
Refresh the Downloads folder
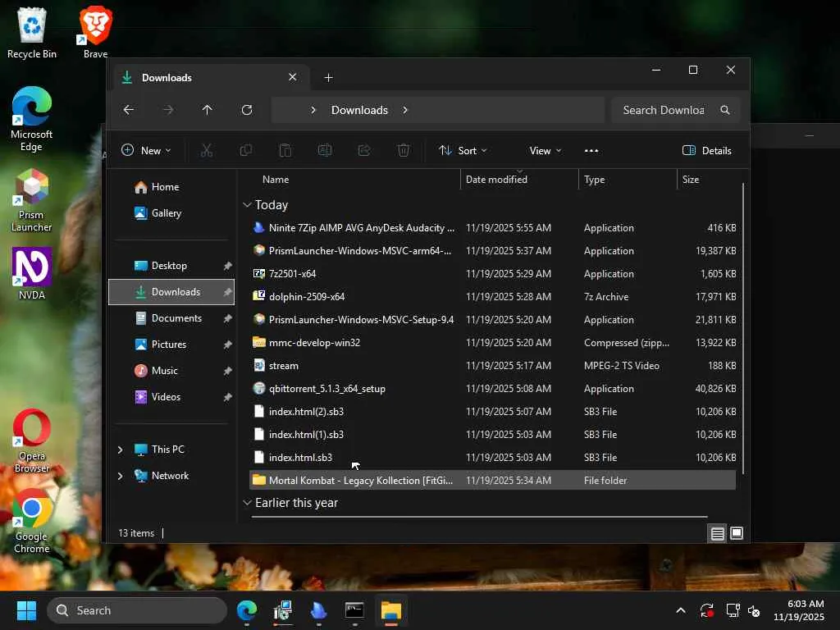(x=247, y=110)
